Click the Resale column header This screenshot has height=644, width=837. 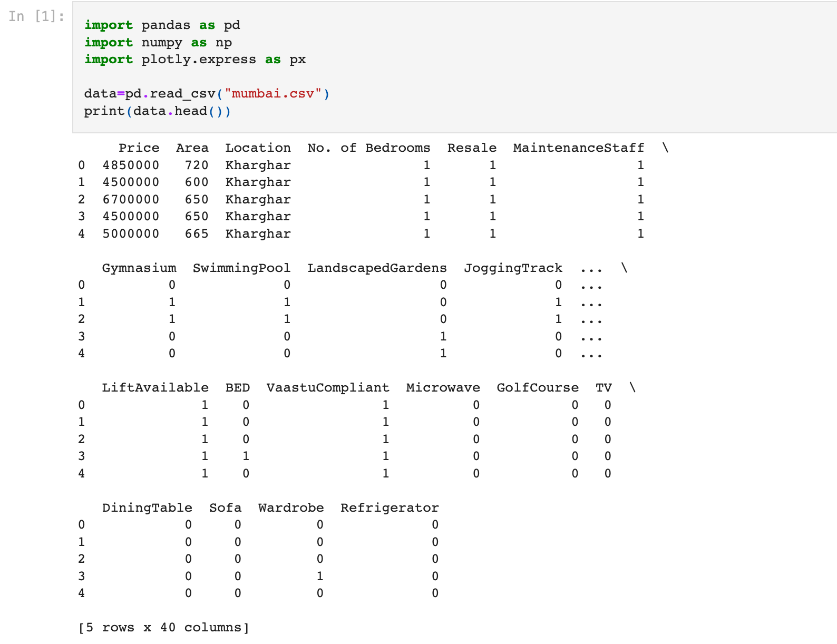tap(472, 148)
